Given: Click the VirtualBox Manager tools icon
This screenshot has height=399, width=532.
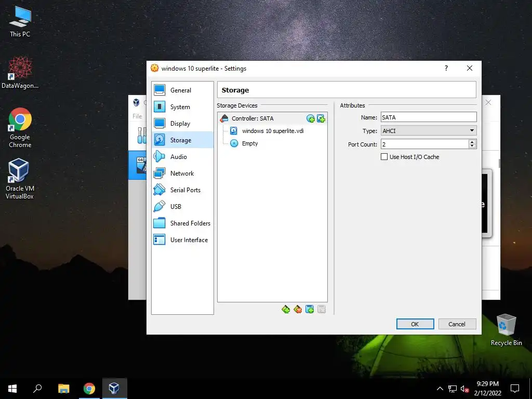Looking at the screenshot, I should coord(141,136).
